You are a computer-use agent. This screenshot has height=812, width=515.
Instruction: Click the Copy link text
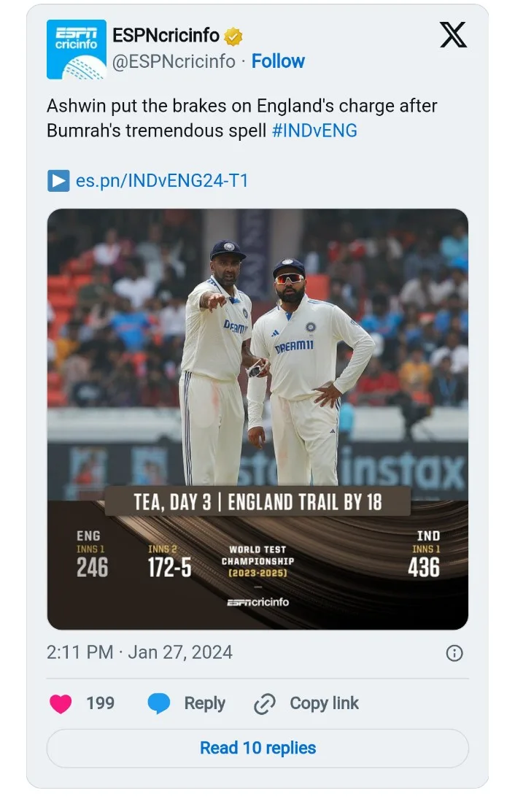324,703
